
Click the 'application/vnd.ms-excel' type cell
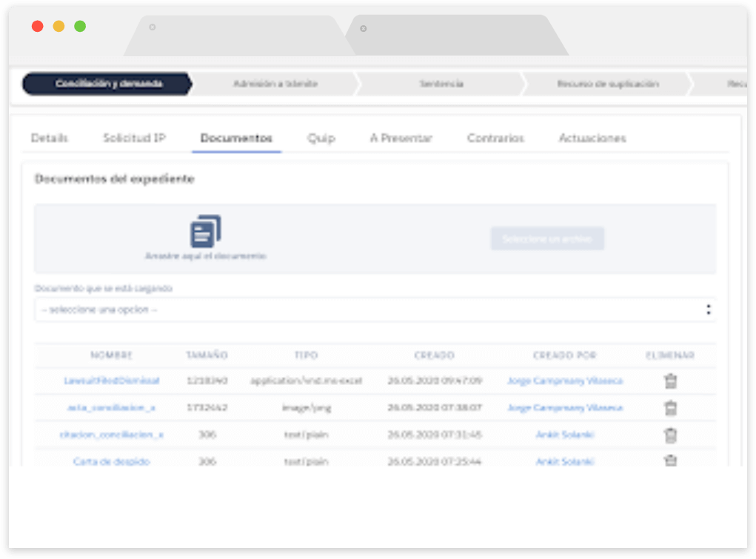click(306, 381)
